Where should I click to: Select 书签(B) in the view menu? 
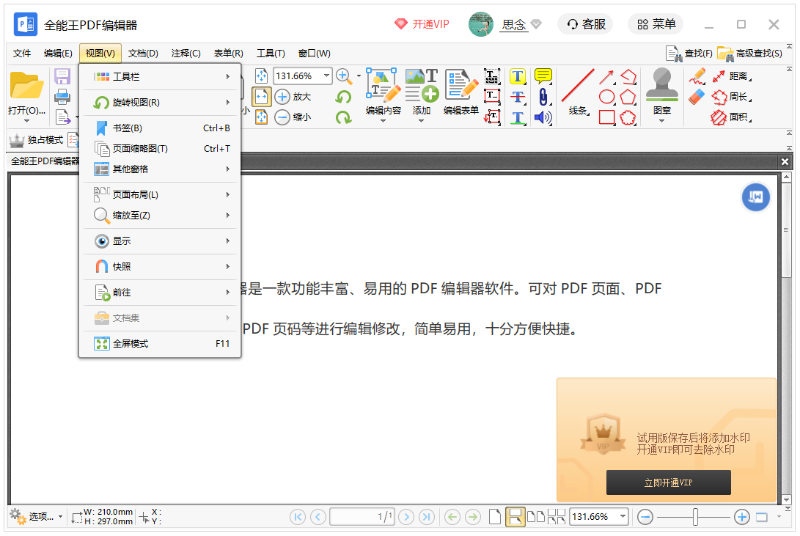(x=160, y=128)
